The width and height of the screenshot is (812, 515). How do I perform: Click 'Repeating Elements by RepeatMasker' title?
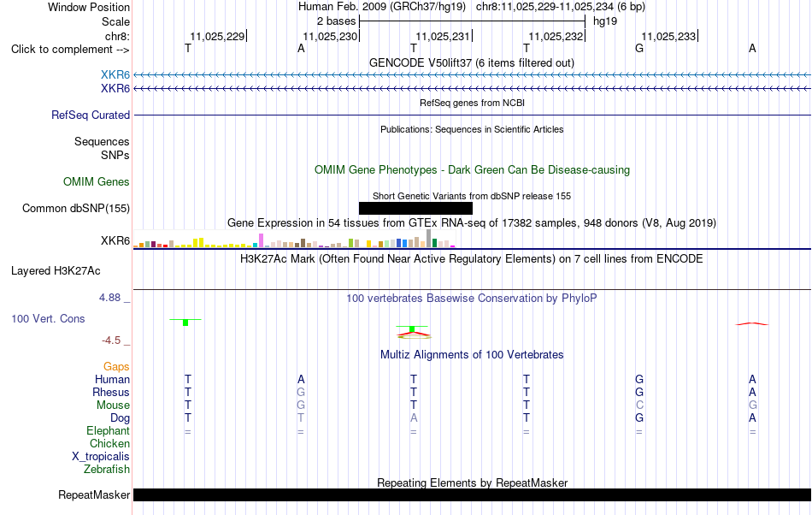click(x=472, y=482)
